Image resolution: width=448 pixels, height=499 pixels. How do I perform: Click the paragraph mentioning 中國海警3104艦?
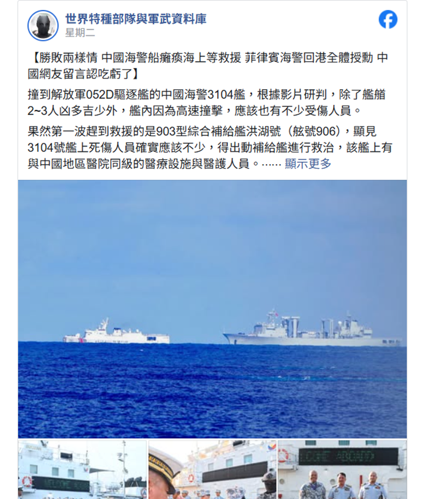click(207, 103)
